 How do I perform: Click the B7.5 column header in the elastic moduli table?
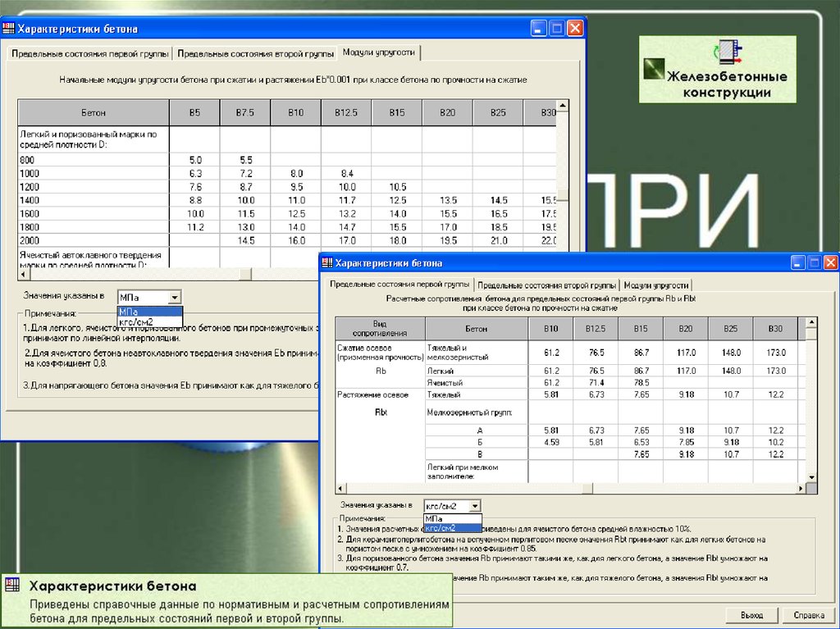245,112
